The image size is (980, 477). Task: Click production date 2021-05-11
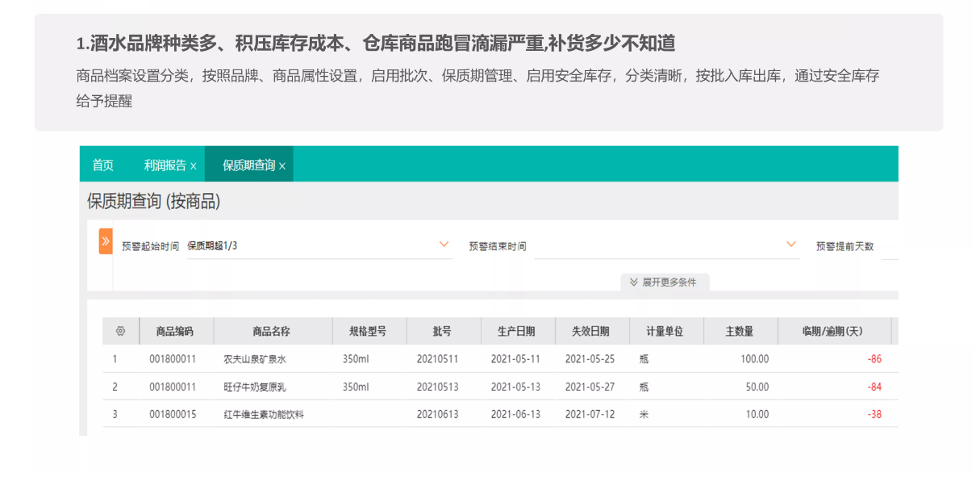coord(515,359)
